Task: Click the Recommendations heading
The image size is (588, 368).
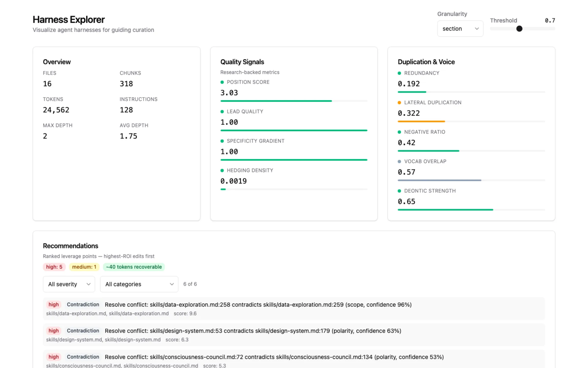Action: 70,246
